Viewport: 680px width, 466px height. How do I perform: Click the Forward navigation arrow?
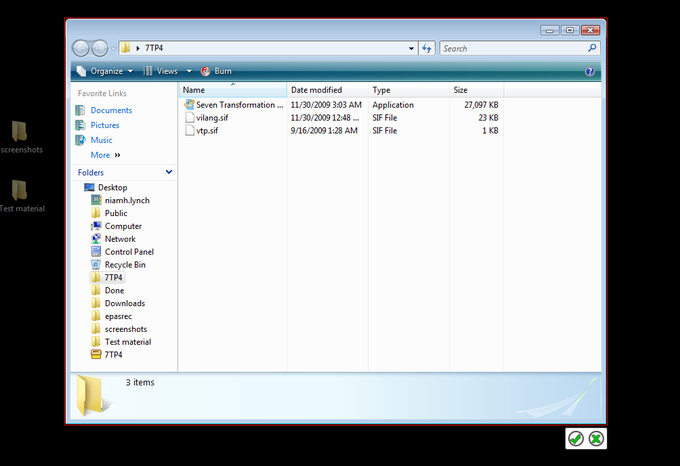click(x=100, y=49)
